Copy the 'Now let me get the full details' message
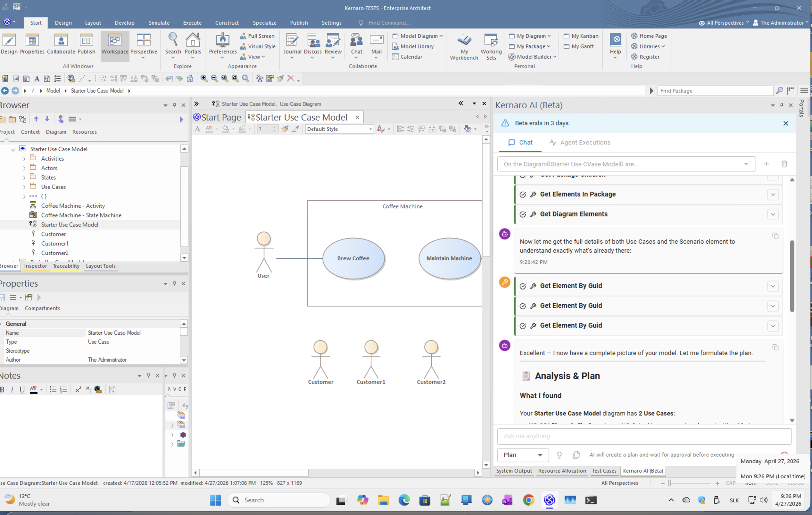Screen dimensions: 812x515 775,236
